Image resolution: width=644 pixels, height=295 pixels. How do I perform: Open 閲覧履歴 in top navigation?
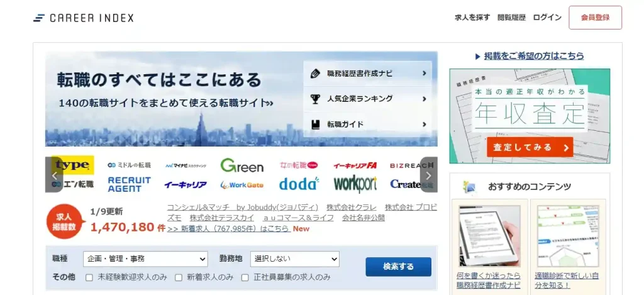pyautogui.click(x=511, y=18)
